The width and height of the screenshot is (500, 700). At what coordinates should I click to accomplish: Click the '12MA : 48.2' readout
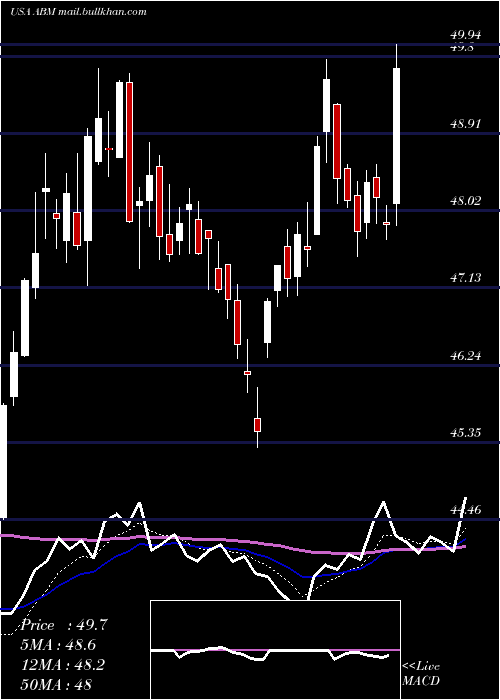pyautogui.click(x=63, y=665)
